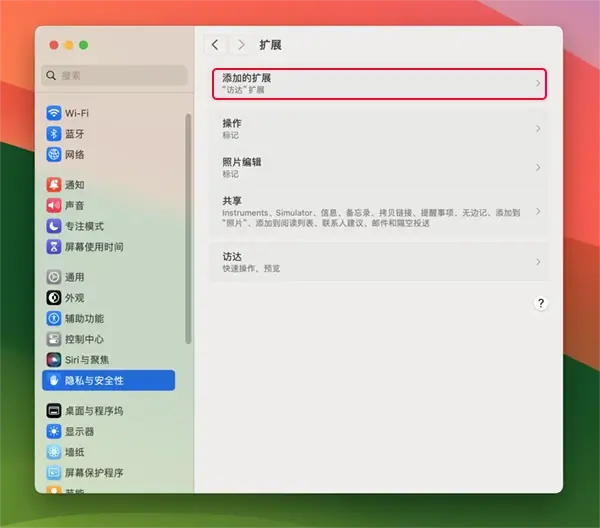This screenshot has height=528, width=600.
Task: Open the 屏幕使用时间 hourglass icon
Action: 54,247
